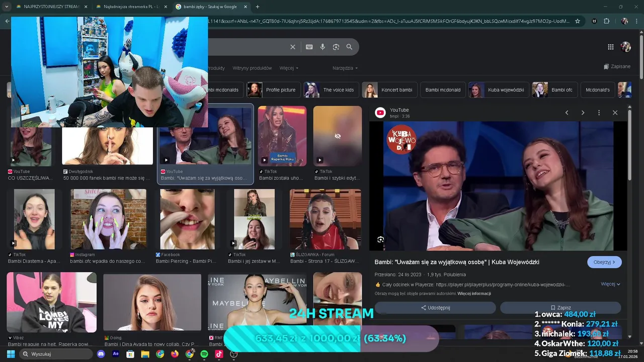Open a new browser tab

258,7
